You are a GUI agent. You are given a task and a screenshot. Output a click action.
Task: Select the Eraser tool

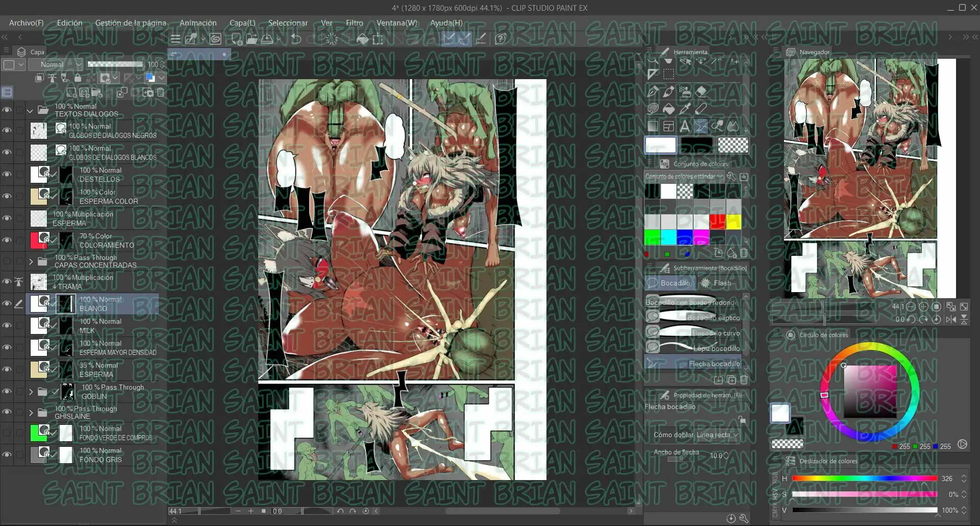tap(701, 92)
